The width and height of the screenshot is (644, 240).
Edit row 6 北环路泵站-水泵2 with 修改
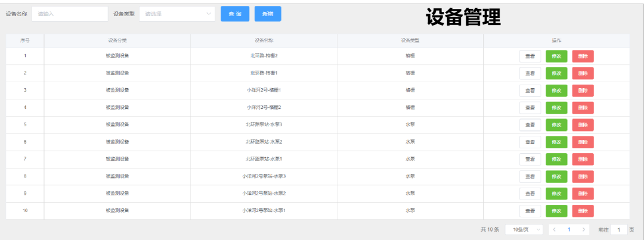pos(556,142)
